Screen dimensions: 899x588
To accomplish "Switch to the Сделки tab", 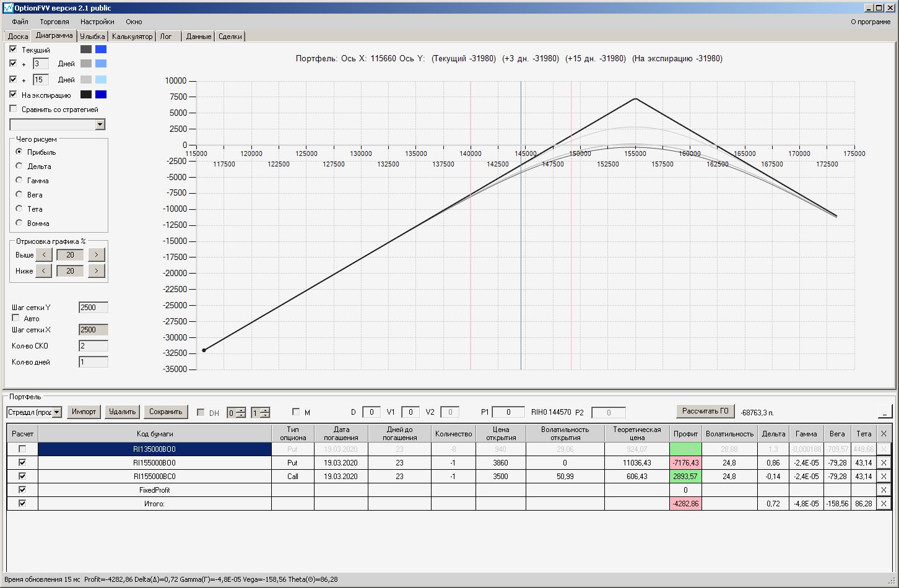I will [x=230, y=37].
